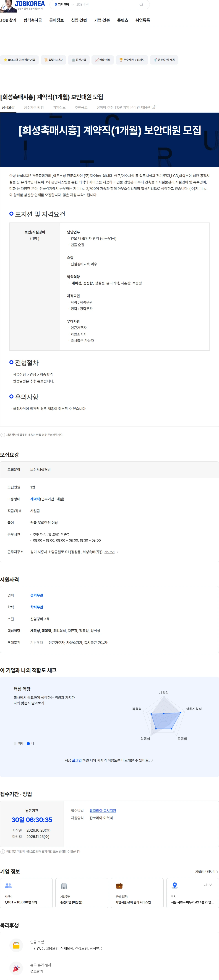Click the 사원수 people icon

click(8, 886)
